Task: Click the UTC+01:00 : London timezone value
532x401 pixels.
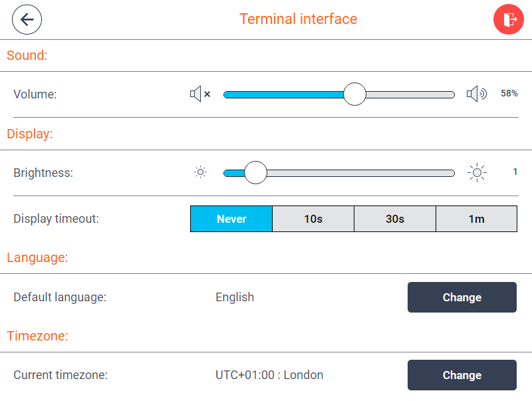Action: click(269, 375)
